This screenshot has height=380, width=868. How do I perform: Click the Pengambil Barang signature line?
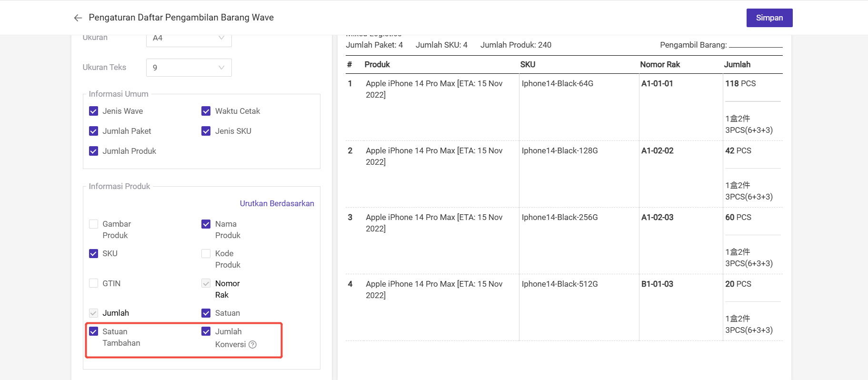[756, 47]
